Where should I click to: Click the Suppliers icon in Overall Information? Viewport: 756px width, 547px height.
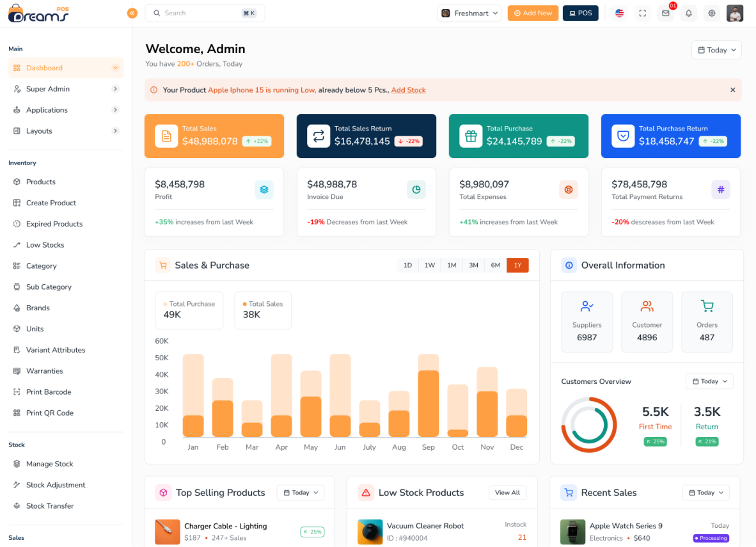tap(587, 306)
